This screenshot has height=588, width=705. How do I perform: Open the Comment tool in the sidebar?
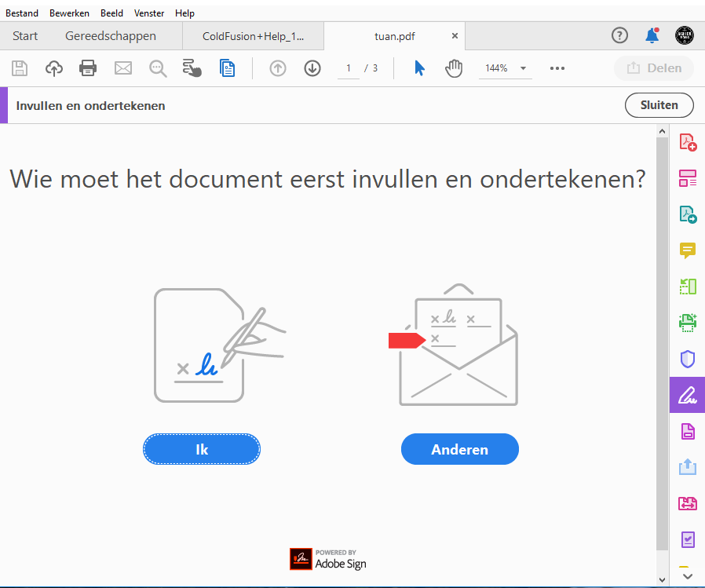tap(687, 250)
